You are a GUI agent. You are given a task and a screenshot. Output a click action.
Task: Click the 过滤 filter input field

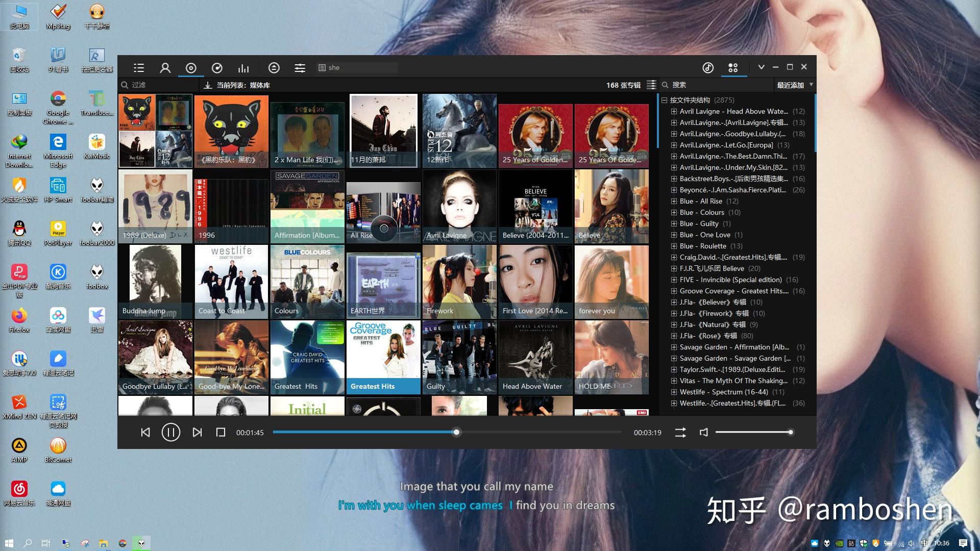coord(158,85)
